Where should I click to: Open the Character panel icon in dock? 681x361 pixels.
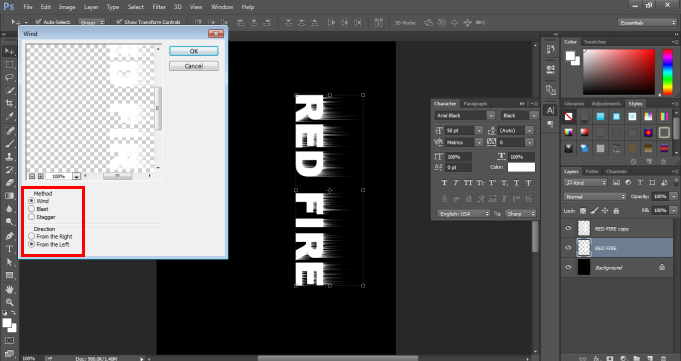click(550, 110)
